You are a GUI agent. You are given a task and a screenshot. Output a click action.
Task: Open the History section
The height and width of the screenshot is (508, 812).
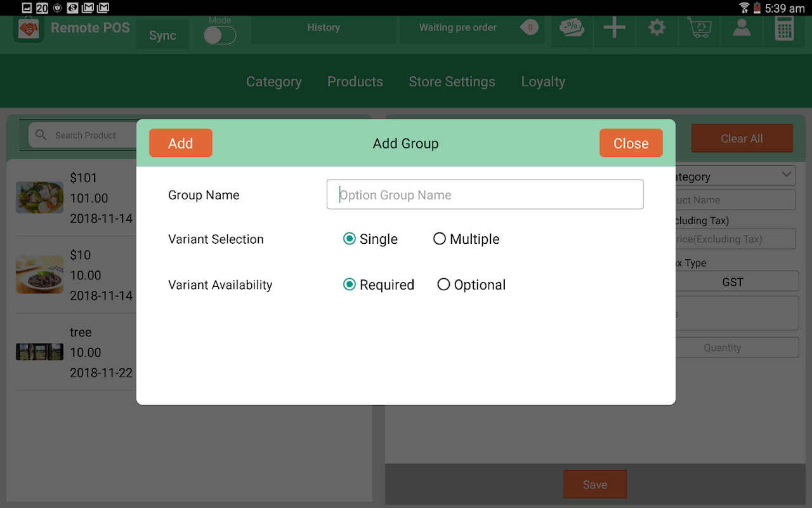(324, 28)
